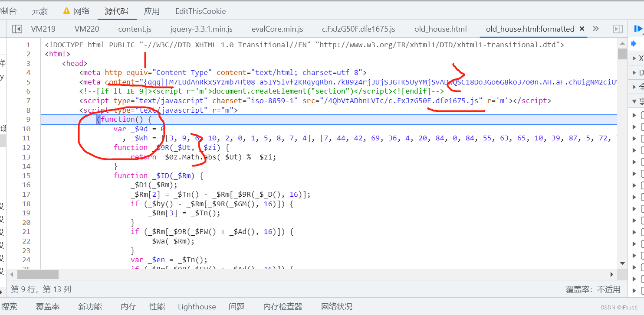Image resolution: width=644 pixels, height=315 pixels.
Task: Click the 覆盖率: 不适用 status text
Action: click(593, 289)
